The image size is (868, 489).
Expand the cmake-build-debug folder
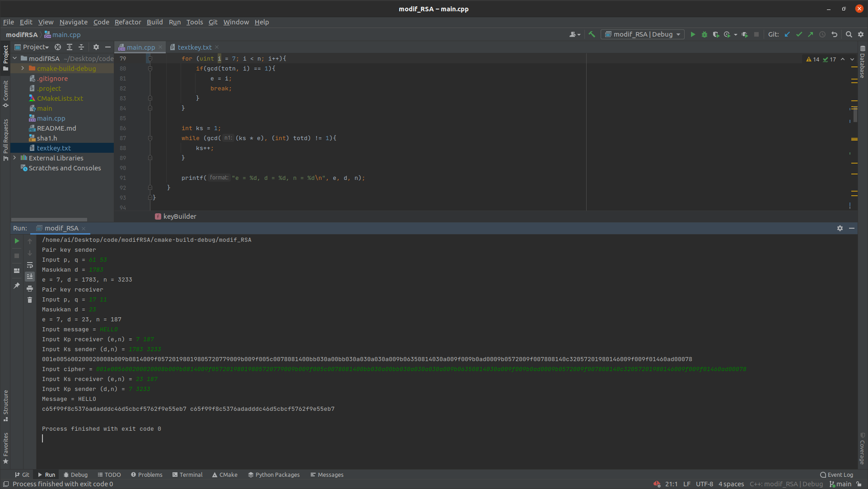(23, 69)
